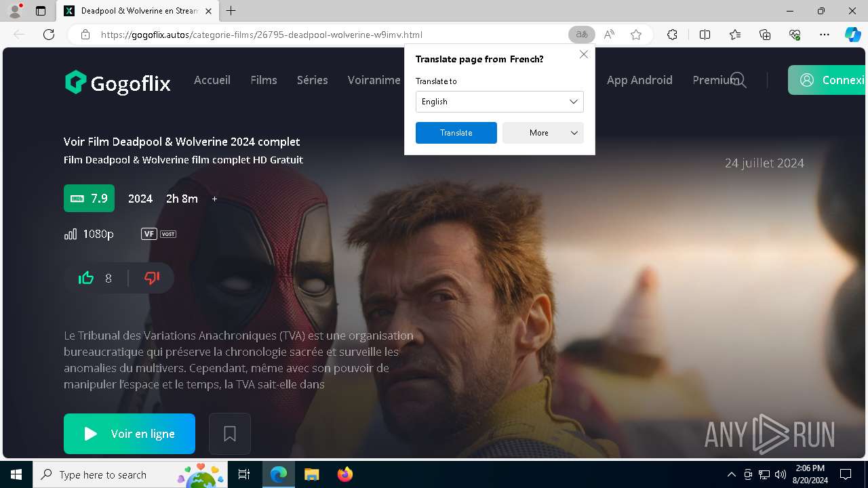Click the address bar URL field
The image size is (868, 488).
[x=332, y=35]
